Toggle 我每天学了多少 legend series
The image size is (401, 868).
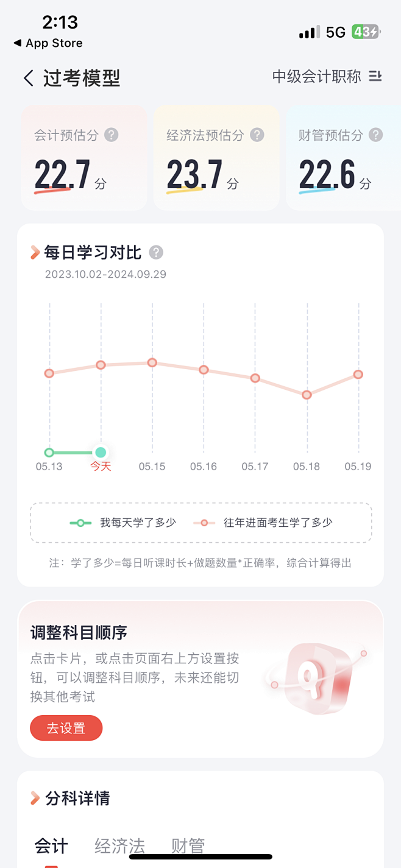tap(123, 523)
